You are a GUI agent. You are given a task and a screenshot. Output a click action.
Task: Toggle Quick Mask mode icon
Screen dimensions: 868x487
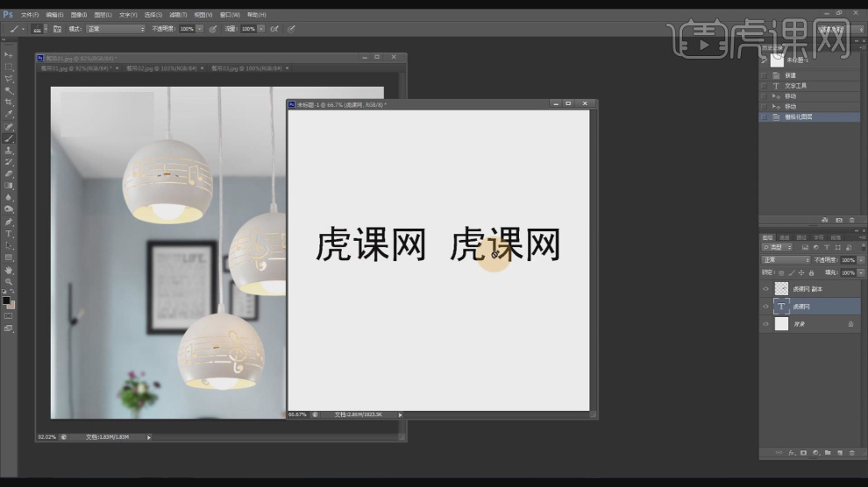pyautogui.click(x=8, y=316)
